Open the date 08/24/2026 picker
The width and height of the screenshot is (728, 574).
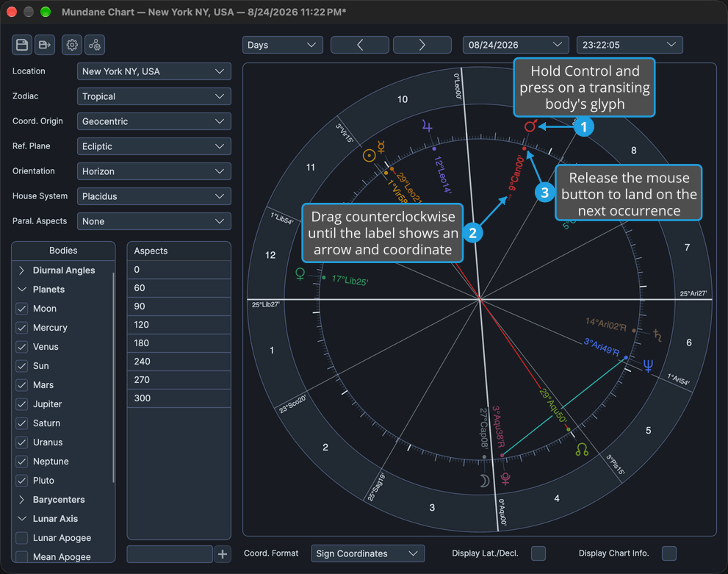[516, 45]
